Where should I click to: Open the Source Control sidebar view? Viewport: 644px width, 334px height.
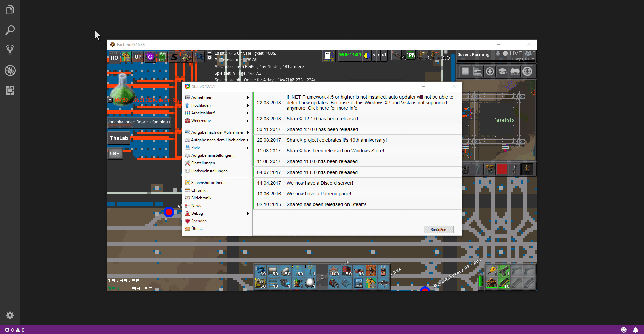[10, 50]
